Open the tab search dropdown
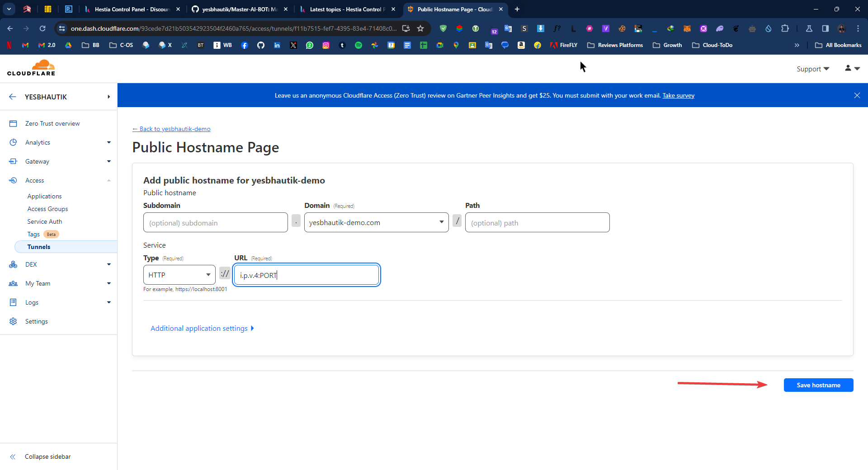This screenshot has width=868, height=470. (9, 9)
